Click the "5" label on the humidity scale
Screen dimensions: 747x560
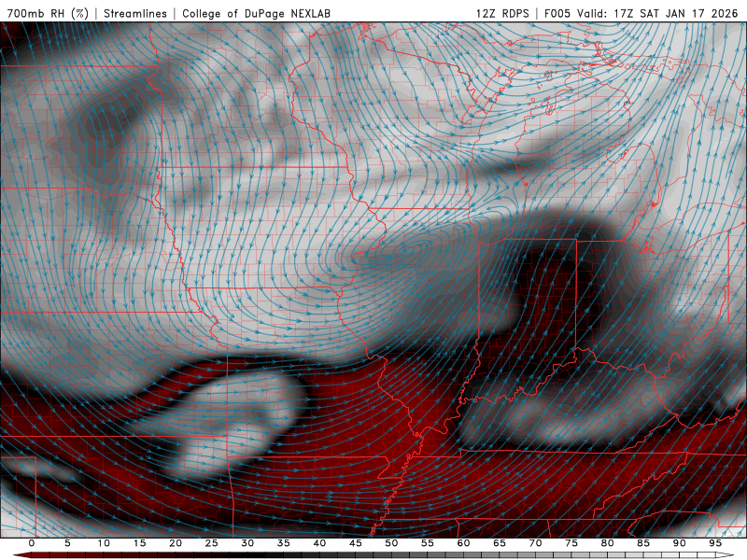click(x=67, y=543)
